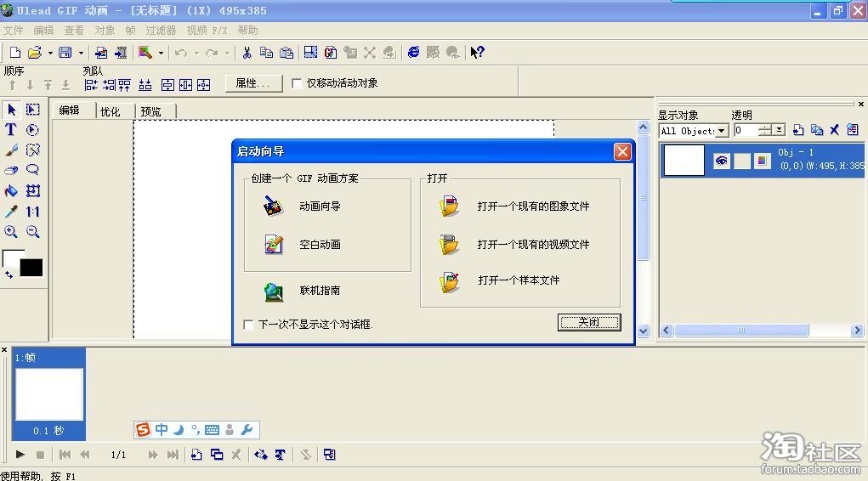Select the arrow pick tool
Screen dimensions: 868x481
pyautogui.click(x=11, y=110)
